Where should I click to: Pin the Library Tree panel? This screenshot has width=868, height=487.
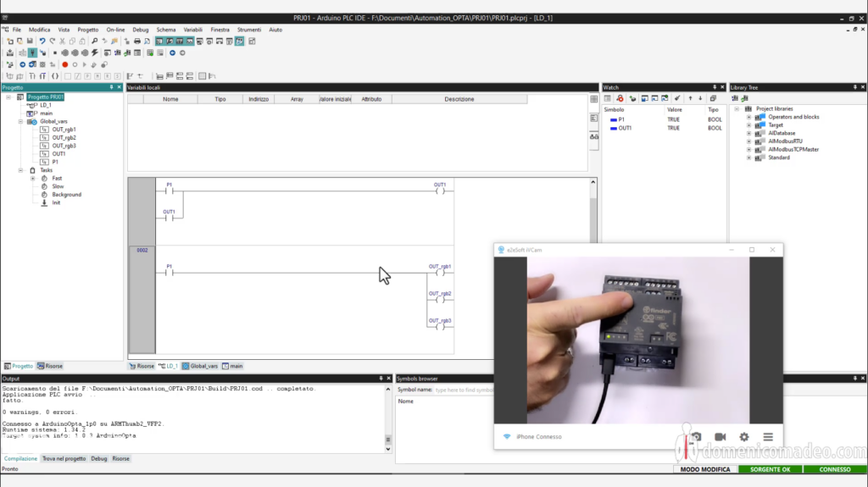pyautogui.click(x=854, y=87)
